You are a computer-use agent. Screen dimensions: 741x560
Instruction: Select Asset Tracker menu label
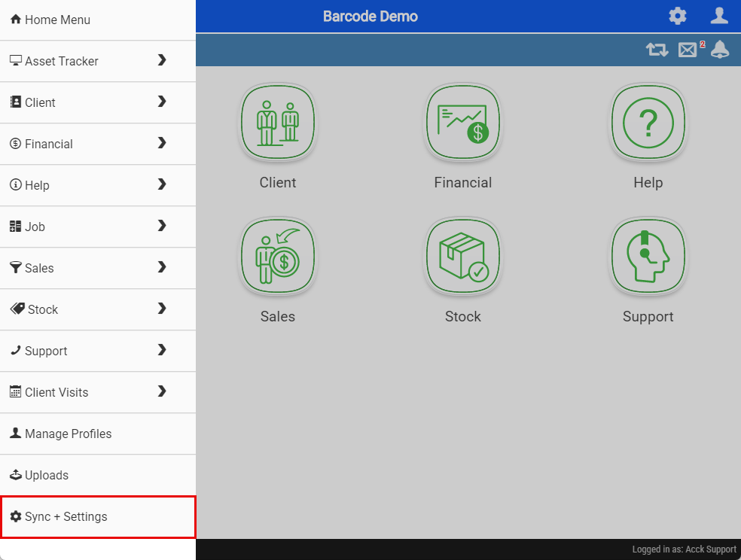pyautogui.click(x=62, y=62)
